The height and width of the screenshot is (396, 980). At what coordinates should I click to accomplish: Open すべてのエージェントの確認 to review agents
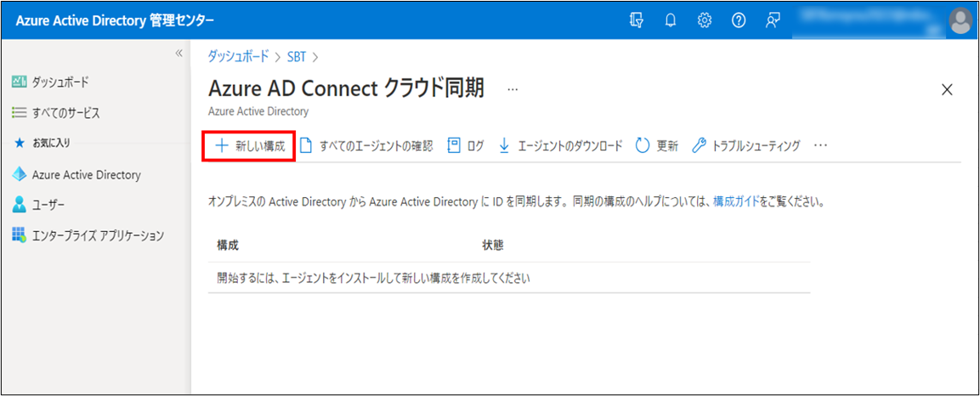pyautogui.click(x=366, y=146)
